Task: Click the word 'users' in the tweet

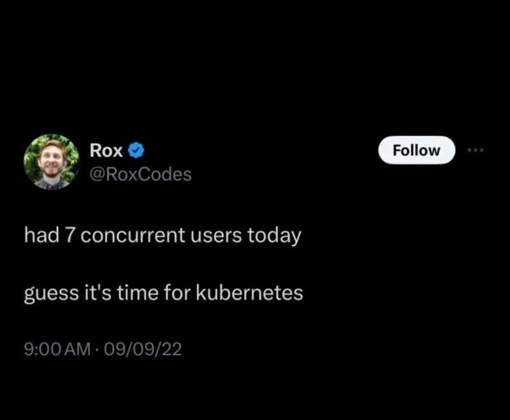Action: click(x=217, y=235)
